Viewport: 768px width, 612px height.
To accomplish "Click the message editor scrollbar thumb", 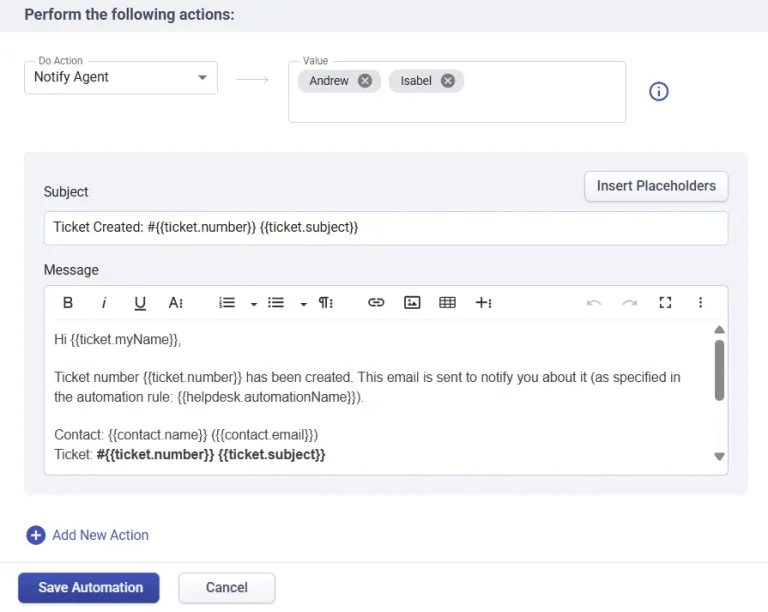I will [720, 371].
